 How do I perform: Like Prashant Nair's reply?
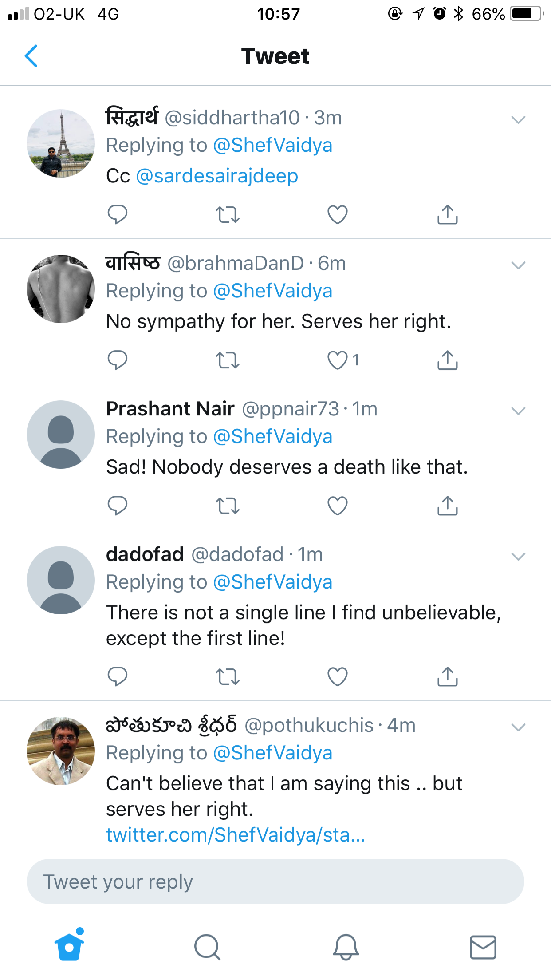[x=337, y=506]
